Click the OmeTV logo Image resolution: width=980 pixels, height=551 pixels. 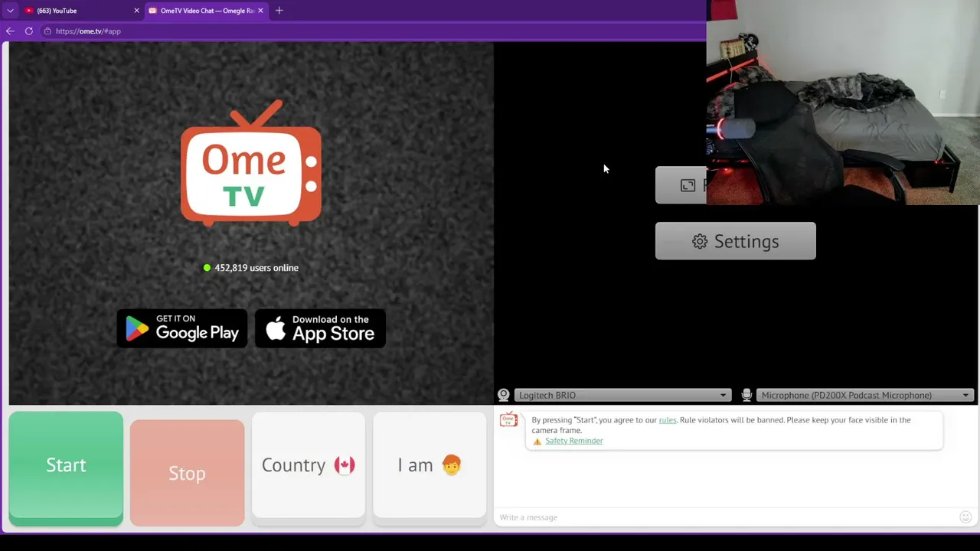(251, 163)
